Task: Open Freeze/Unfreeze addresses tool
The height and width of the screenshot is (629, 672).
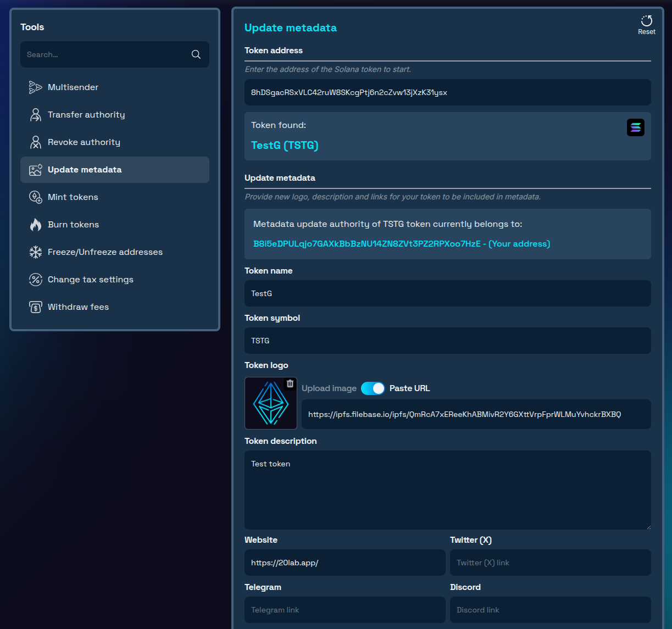Action: pyautogui.click(x=115, y=252)
